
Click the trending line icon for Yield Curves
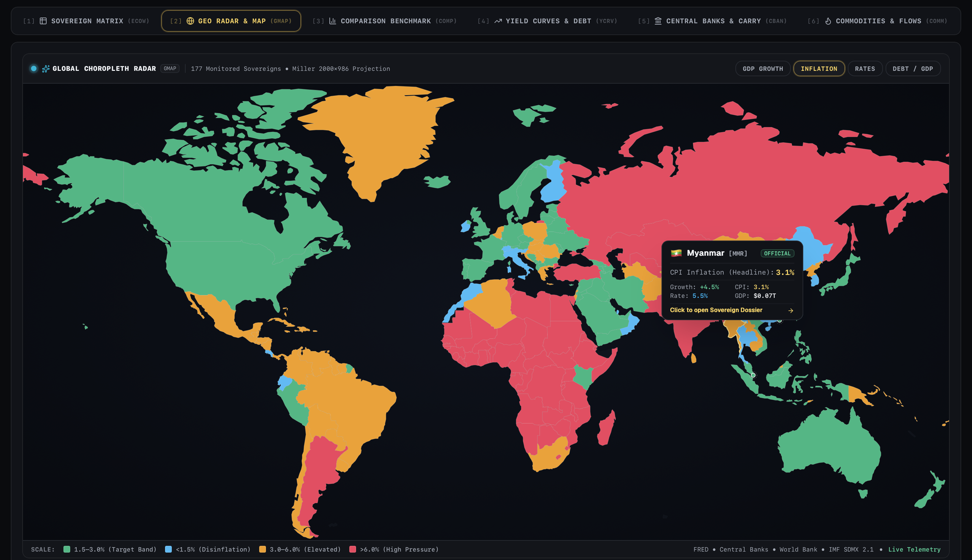coord(498,21)
